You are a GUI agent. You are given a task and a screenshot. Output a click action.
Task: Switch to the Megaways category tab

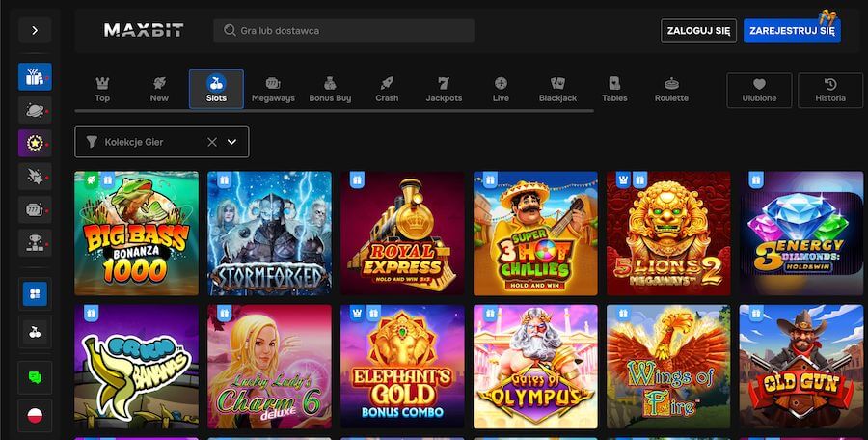(x=273, y=90)
